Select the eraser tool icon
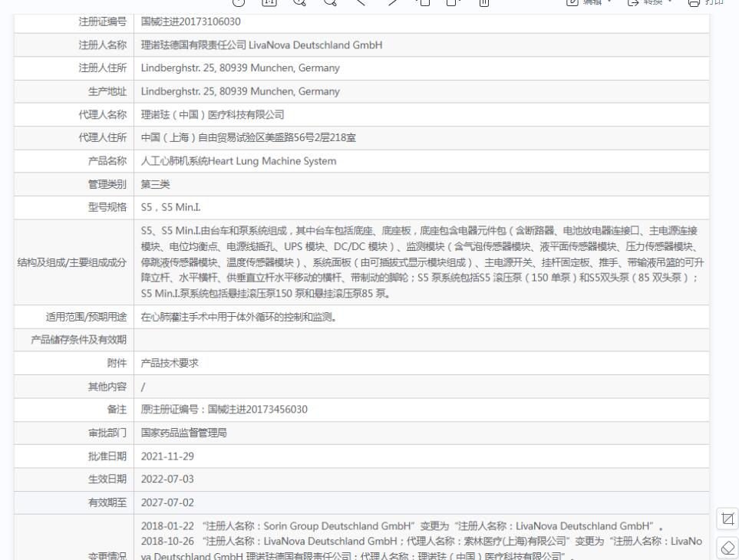The height and width of the screenshot is (560, 739). pyautogui.click(x=727, y=548)
